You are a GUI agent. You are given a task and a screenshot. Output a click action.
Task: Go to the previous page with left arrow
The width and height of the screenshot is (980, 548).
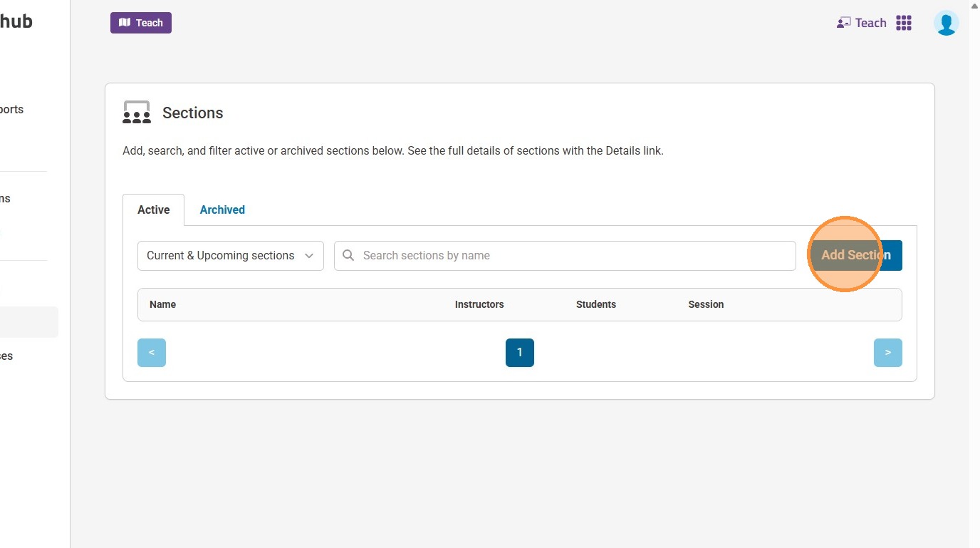click(152, 353)
